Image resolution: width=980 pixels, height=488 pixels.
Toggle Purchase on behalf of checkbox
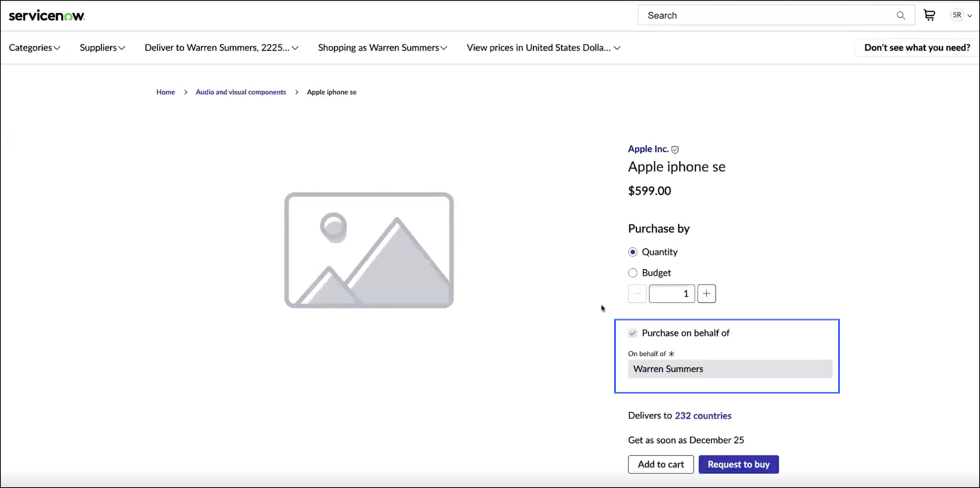pos(633,333)
